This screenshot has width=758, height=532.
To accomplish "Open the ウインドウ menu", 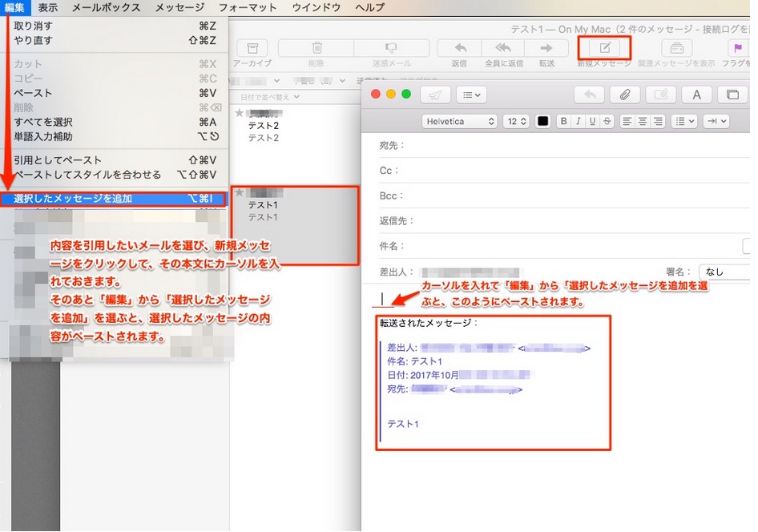I will (317, 7).
